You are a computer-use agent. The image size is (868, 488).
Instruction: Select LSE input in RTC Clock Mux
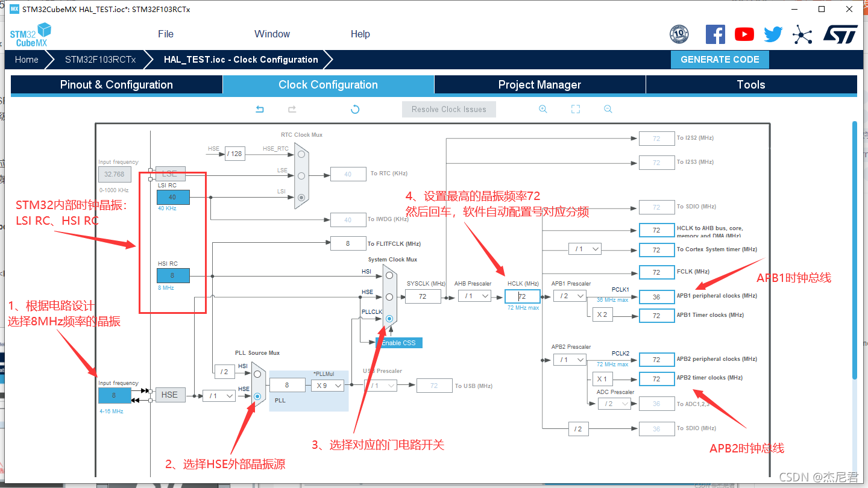point(301,175)
